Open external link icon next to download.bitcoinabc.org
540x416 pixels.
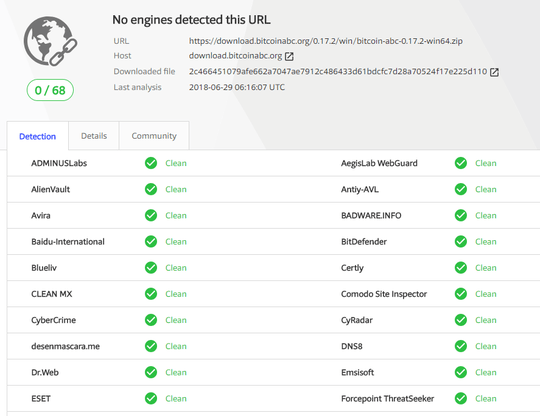[x=289, y=56]
